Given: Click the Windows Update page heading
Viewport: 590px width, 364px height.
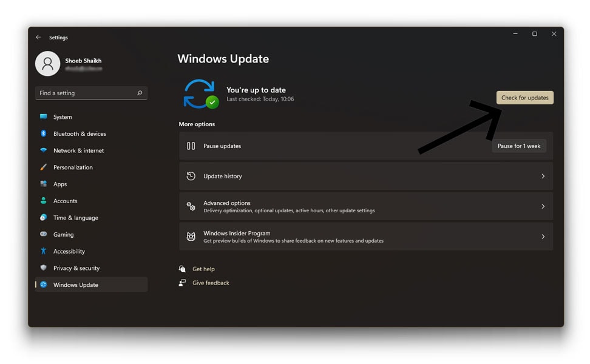Looking at the screenshot, I should (x=223, y=59).
